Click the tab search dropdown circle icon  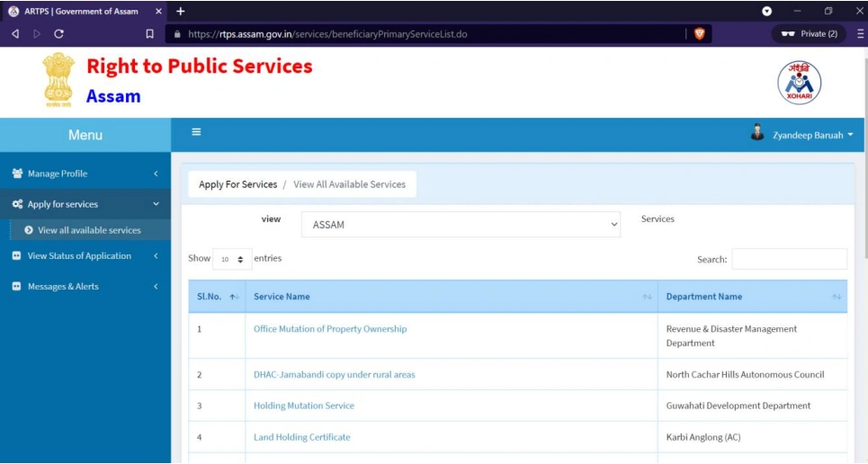pyautogui.click(x=766, y=11)
